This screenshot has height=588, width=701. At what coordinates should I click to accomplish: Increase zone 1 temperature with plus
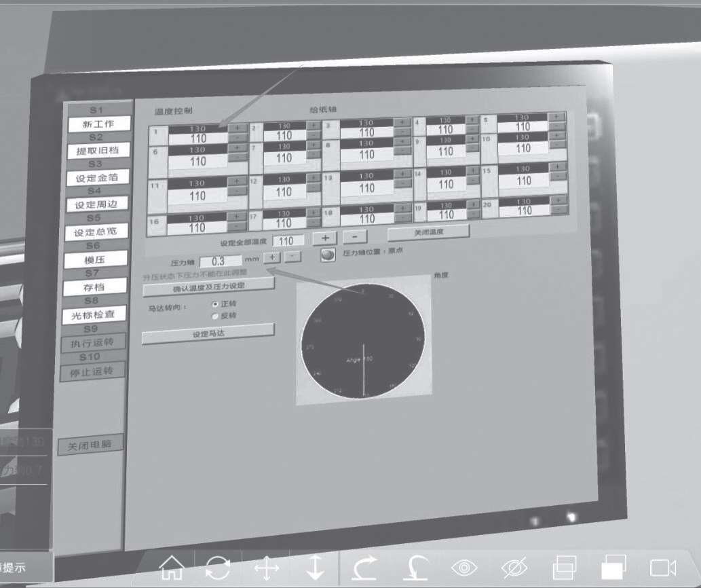pyautogui.click(x=238, y=128)
